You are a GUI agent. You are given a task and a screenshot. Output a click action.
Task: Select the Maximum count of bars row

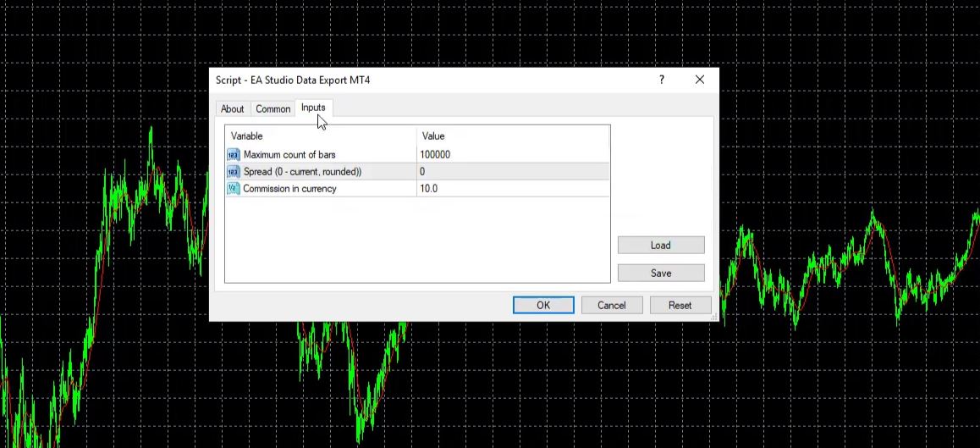click(x=289, y=155)
